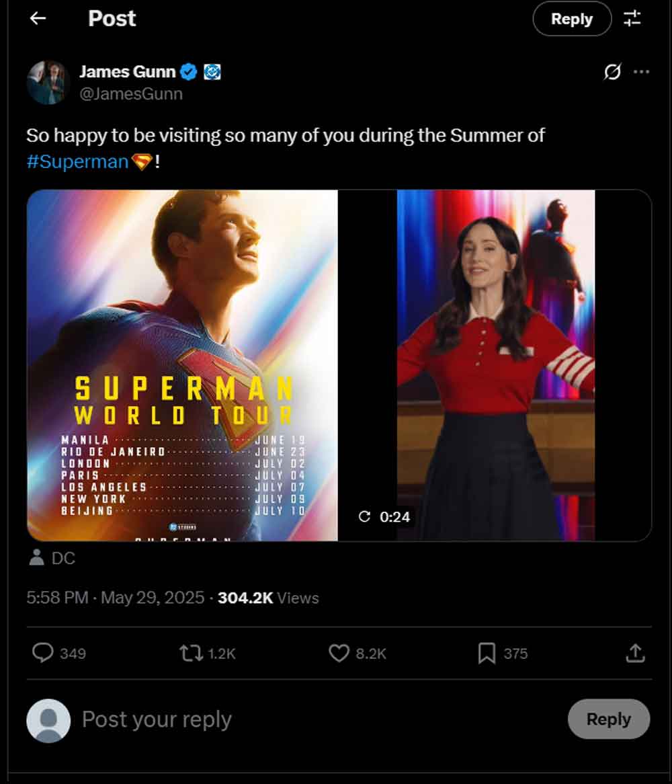Repost this post with the retweet icon

[x=191, y=653]
